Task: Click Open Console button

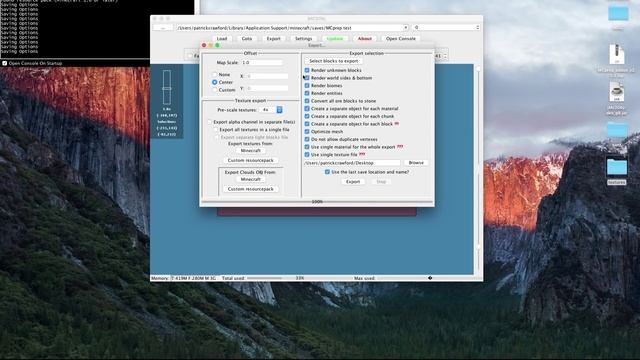Action: (x=401, y=38)
